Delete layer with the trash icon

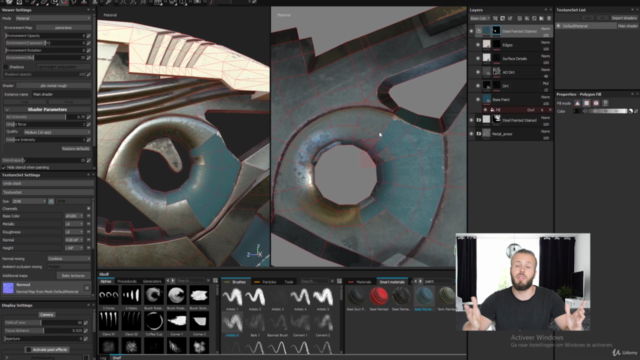point(549,18)
